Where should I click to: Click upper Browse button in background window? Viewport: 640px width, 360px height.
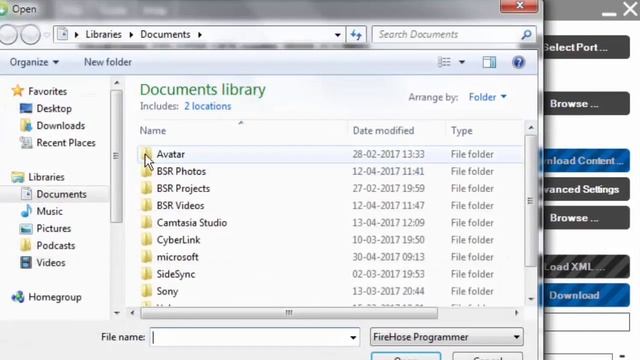tap(587, 104)
